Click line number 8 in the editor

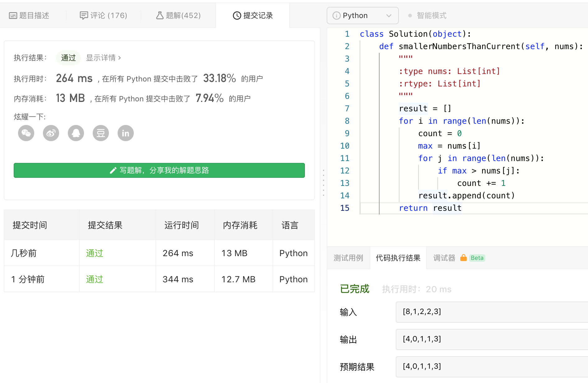(347, 121)
